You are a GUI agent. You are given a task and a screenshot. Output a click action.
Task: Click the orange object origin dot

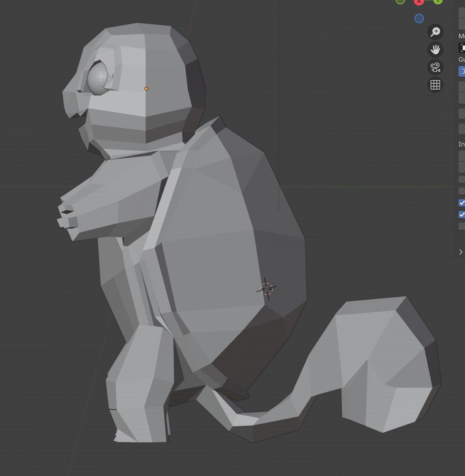[x=146, y=89]
